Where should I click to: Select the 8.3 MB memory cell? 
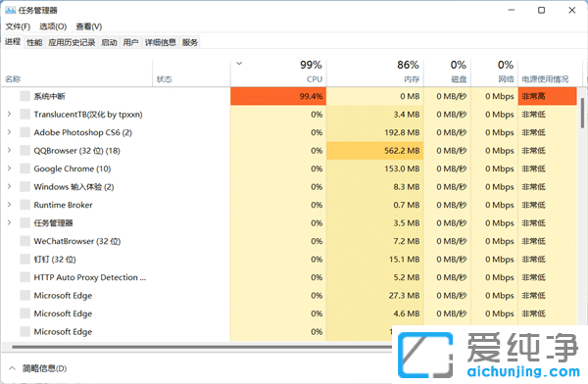click(375, 187)
